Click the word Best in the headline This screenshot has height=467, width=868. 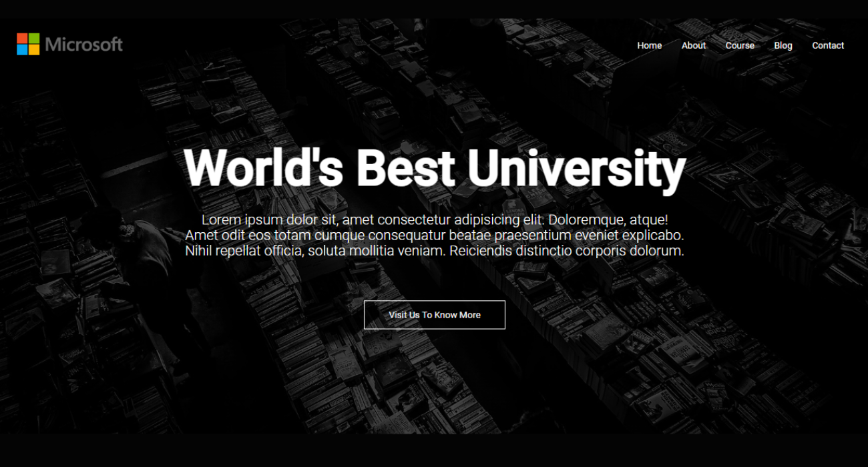coord(406,168)
